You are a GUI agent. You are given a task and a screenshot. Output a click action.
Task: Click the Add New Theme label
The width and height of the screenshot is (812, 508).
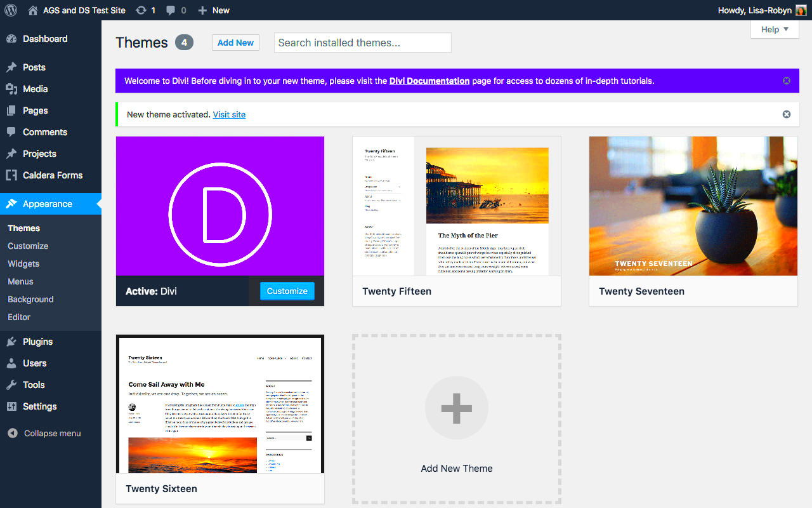click(x=457, y=469)
